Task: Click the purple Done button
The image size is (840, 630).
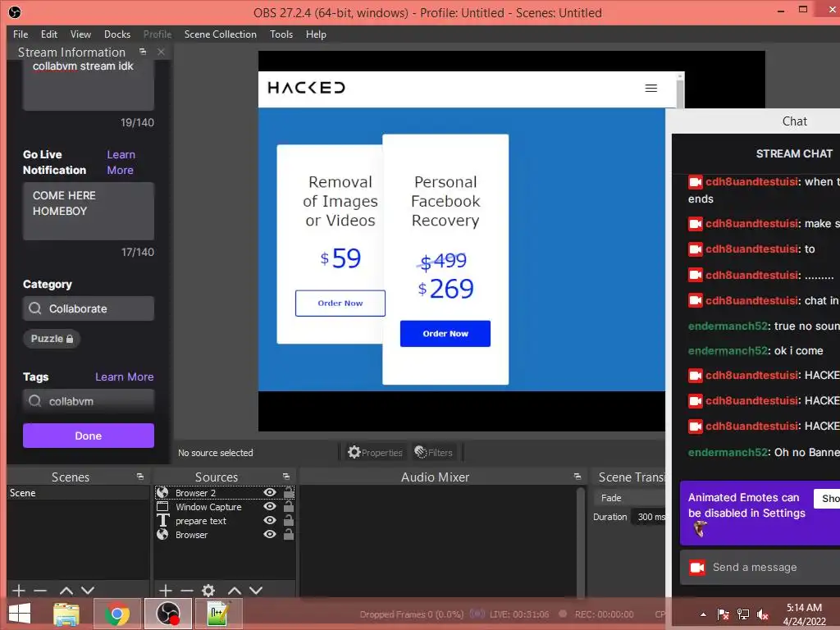Action: pos(89,436)
